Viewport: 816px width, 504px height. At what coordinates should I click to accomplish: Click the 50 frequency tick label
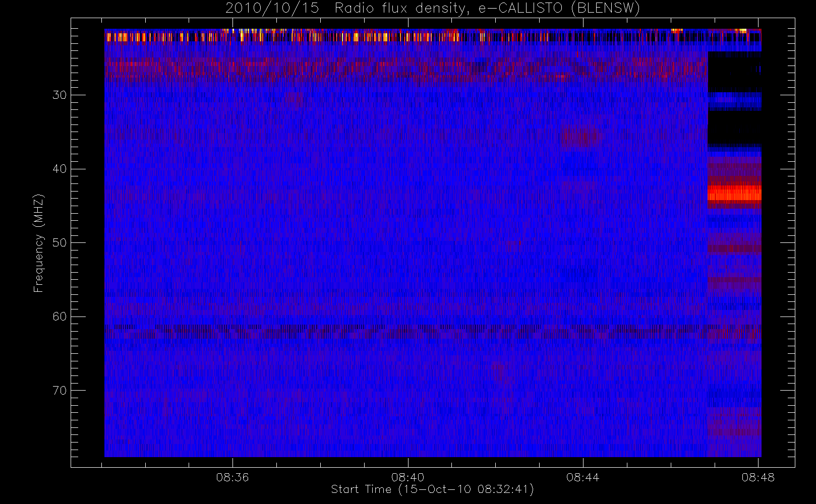(x=60, y=243)
